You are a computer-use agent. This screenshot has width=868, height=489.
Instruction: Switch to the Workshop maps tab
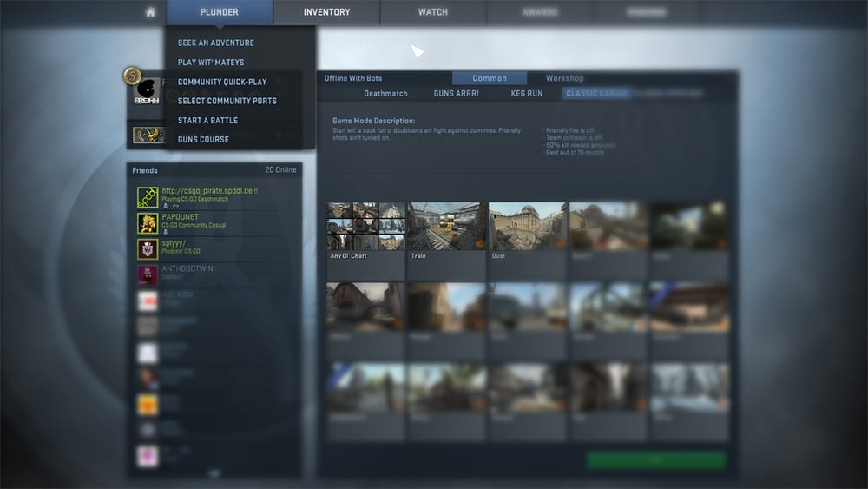click(564, 78)
